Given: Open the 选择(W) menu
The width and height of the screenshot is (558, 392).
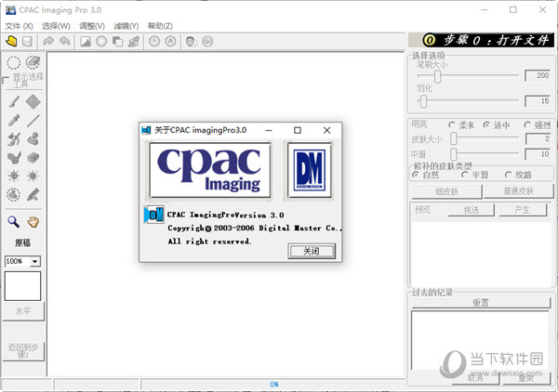Looking at the screenshot, I should point(56,26).
